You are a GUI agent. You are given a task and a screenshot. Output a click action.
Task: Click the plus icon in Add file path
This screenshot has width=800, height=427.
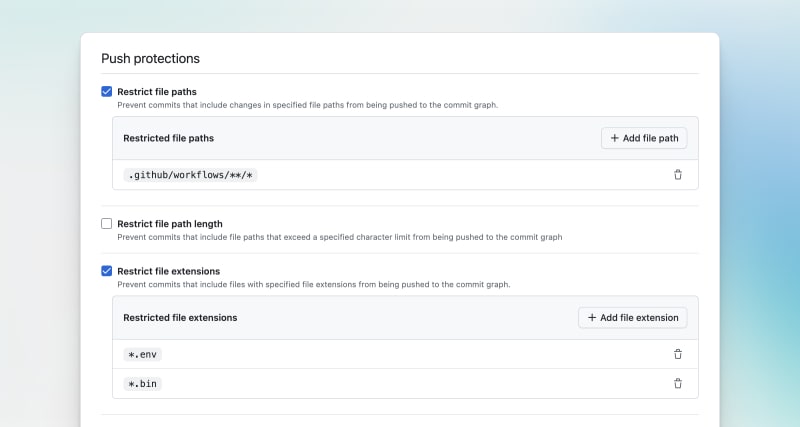(614, 138)
